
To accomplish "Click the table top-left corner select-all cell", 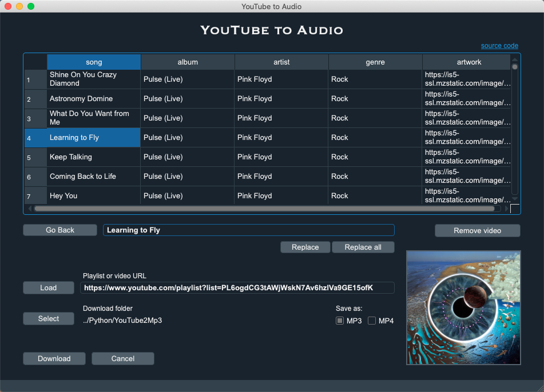I will click(x=35, y=62).
